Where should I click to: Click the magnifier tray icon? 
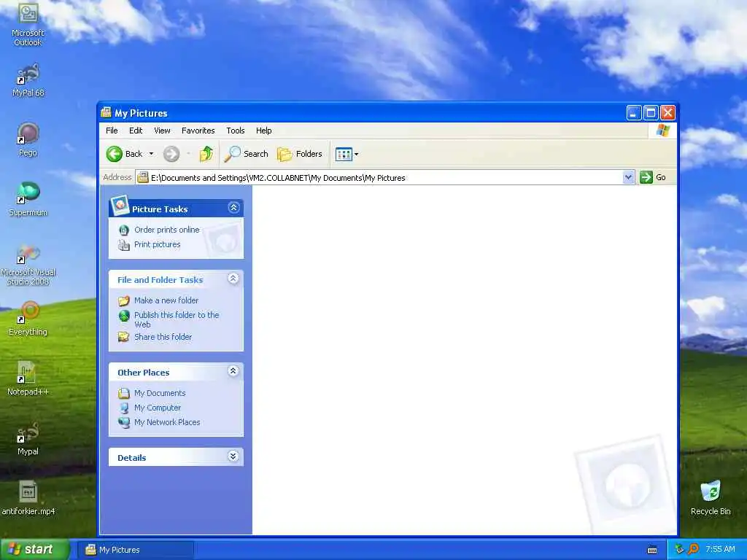point(693,550)
